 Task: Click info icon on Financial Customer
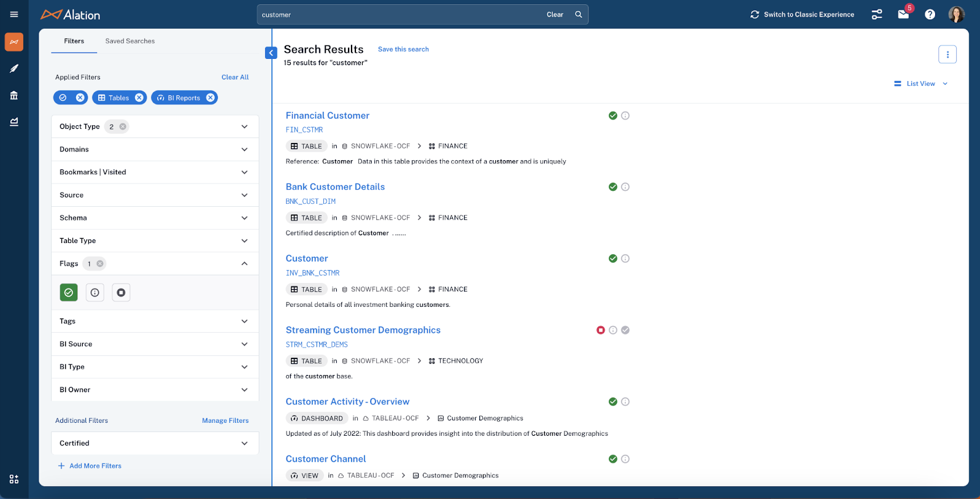[625, 115]
